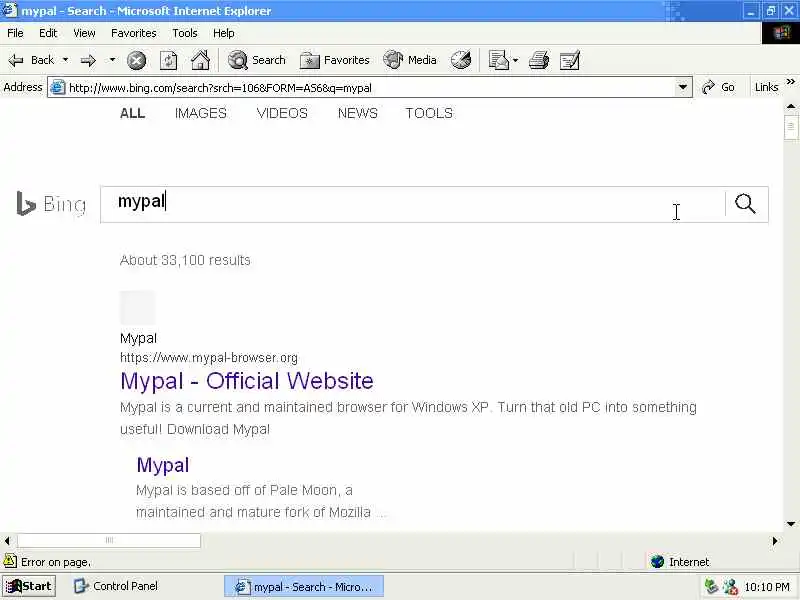Click the vertical scrollbar down arrow
Screen dimensions: 800x600
click(791, 524)
